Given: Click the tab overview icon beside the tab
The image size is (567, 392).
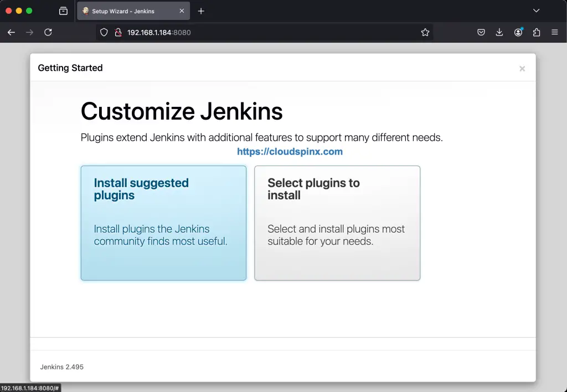Looking at the screenshot, I should tap(64, 11).
